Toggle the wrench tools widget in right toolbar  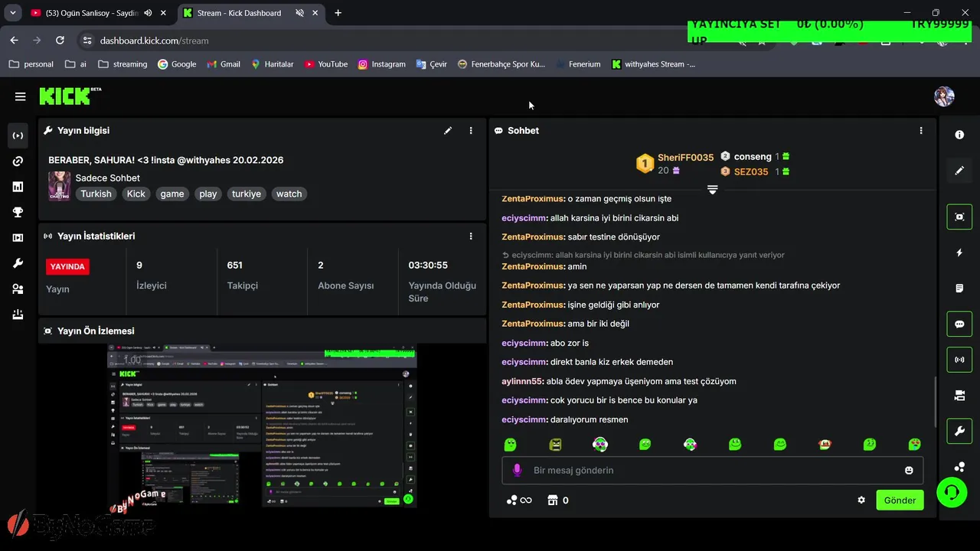[x=959, y=432]
